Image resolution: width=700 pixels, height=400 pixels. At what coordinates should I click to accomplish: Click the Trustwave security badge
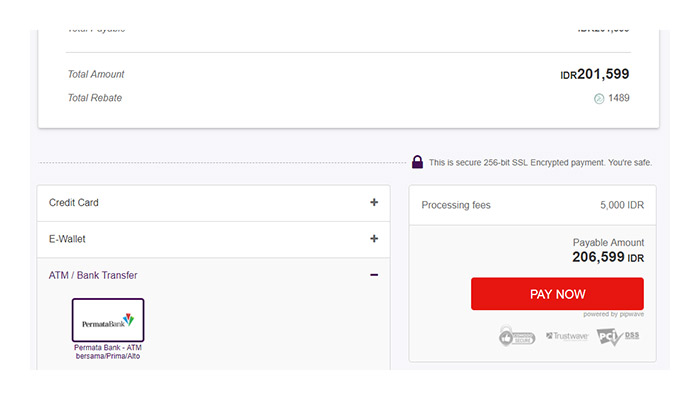566,336
